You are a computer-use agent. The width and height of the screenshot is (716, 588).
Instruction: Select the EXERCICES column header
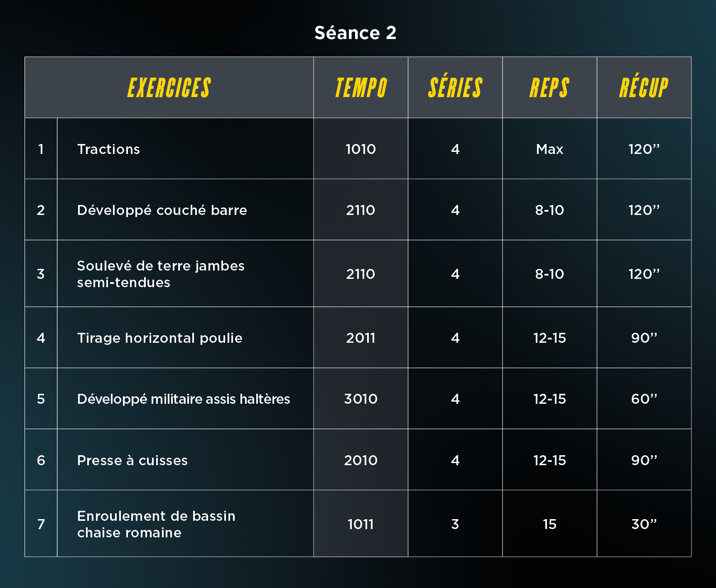[x=169, y=88]
